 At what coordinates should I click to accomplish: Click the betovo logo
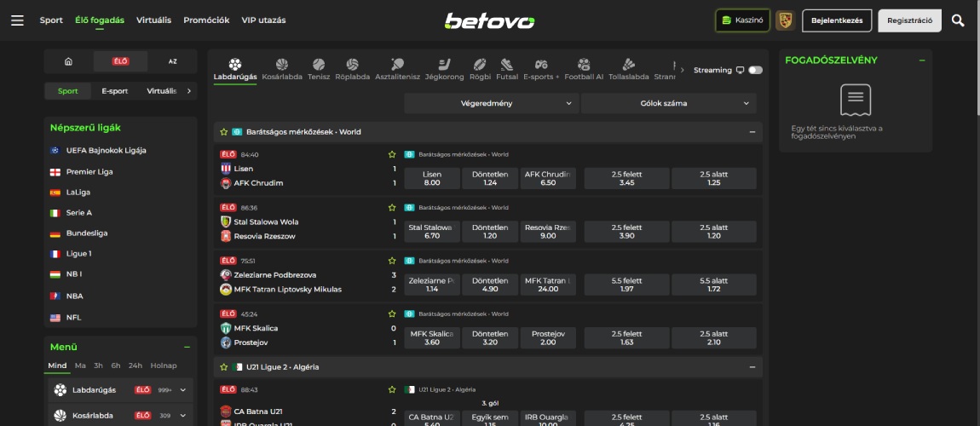click(x=489, y=20)
